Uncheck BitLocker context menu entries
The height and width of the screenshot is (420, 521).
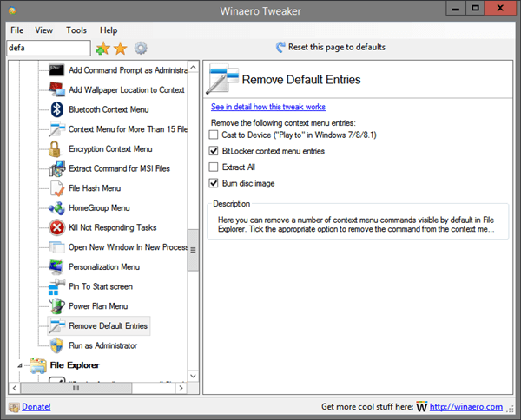coord(214,151)
